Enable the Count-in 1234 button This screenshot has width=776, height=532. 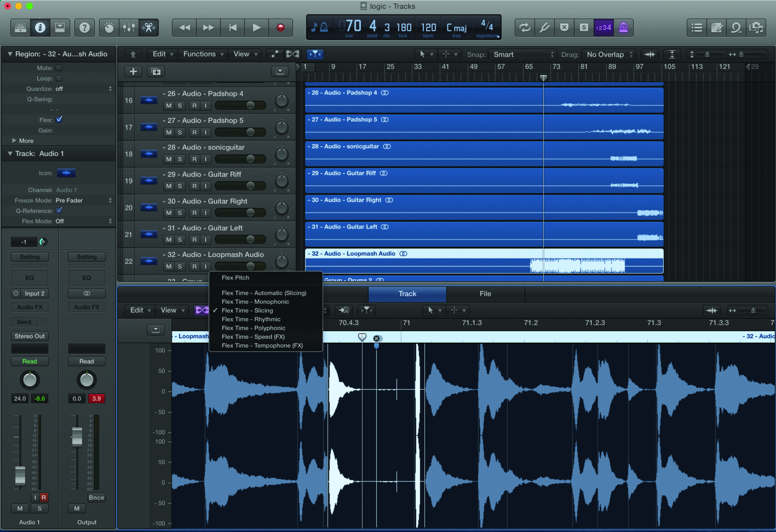pos(603,27)
